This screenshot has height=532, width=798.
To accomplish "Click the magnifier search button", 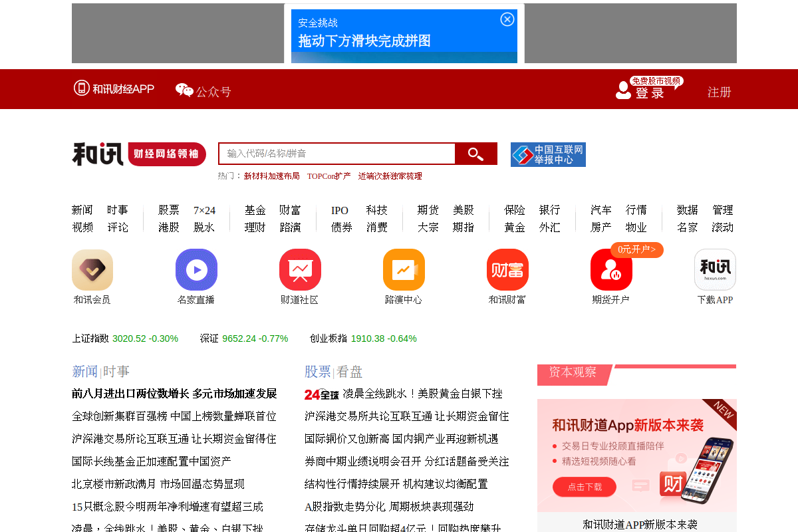I will pyautogui.click(x=476, y=154).
